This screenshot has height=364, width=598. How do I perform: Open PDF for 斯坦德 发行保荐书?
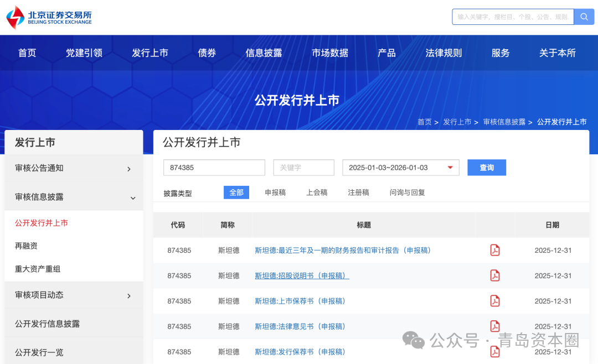tap(494, 352)
